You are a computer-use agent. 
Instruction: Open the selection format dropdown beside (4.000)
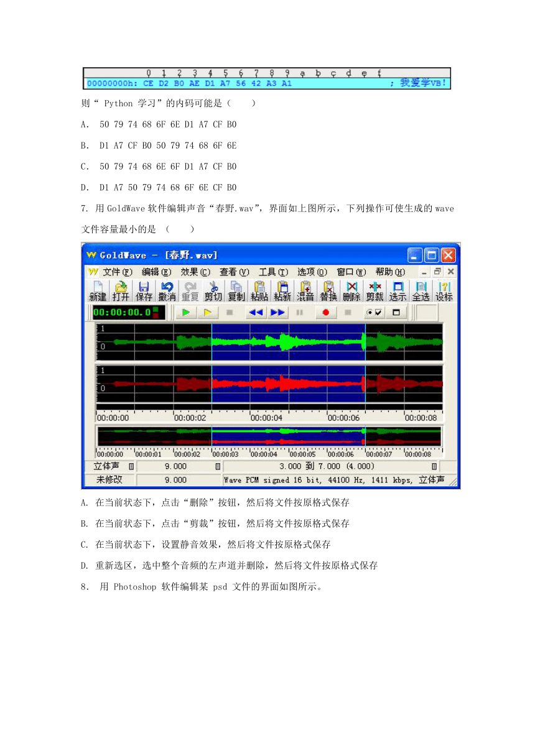tap(434, 466)
